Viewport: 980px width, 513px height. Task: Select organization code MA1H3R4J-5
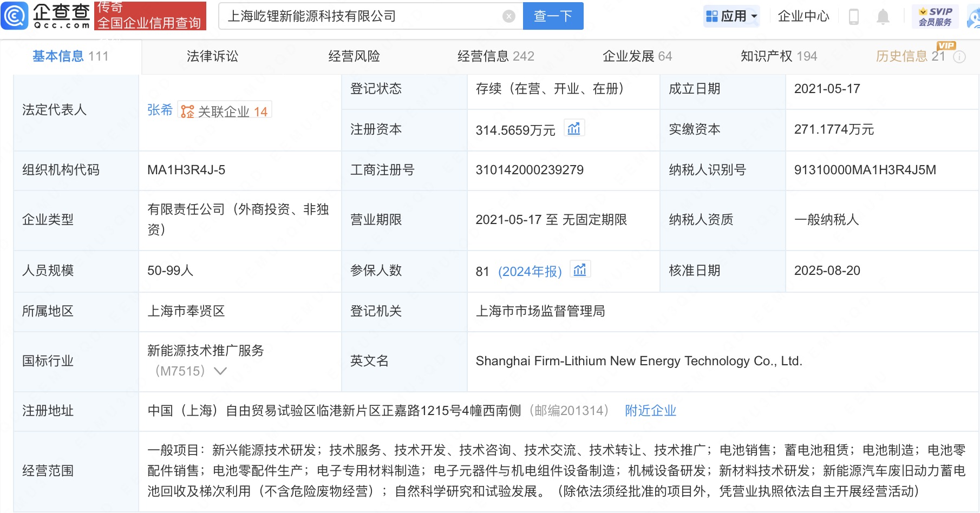point(186,170)
